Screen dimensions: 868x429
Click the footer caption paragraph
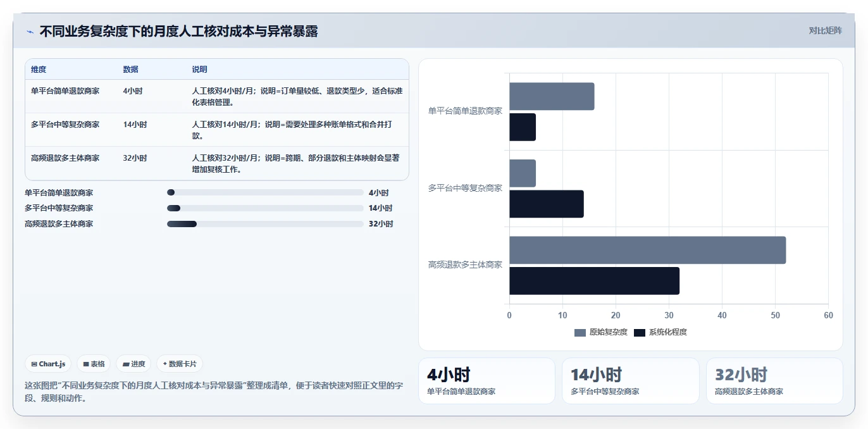coord(214,392)
